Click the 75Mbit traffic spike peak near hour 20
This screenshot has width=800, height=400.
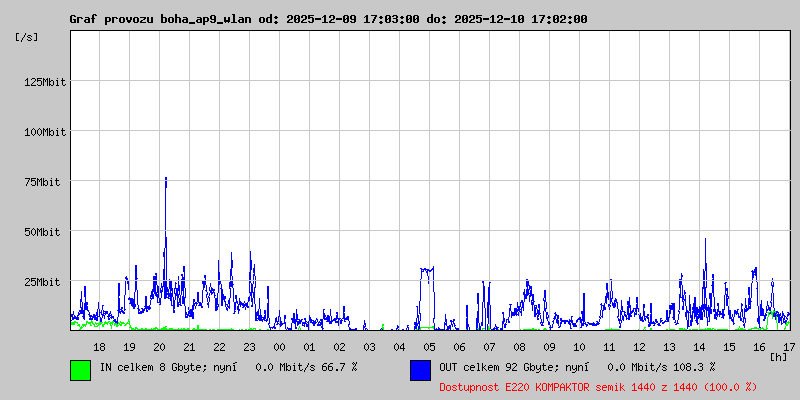(x=166, y=179)
